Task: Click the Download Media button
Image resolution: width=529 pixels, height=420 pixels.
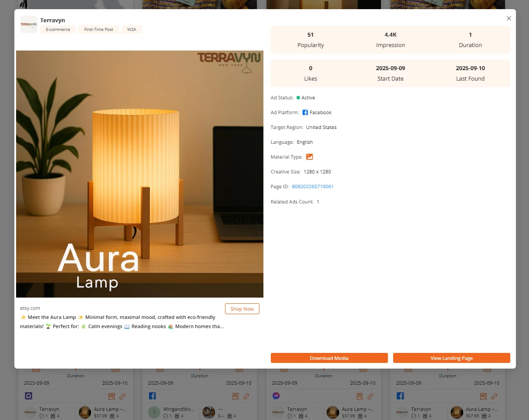Action: [x=329, y=358]
